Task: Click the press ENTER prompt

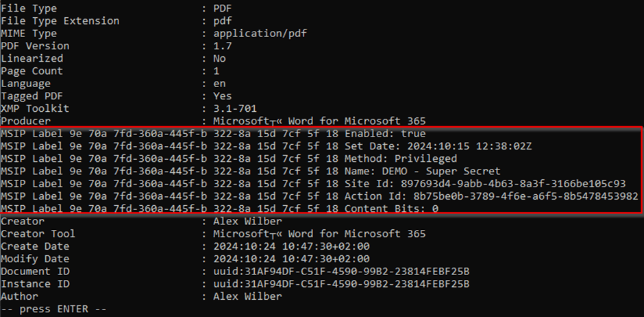Action: coord(53,309)
